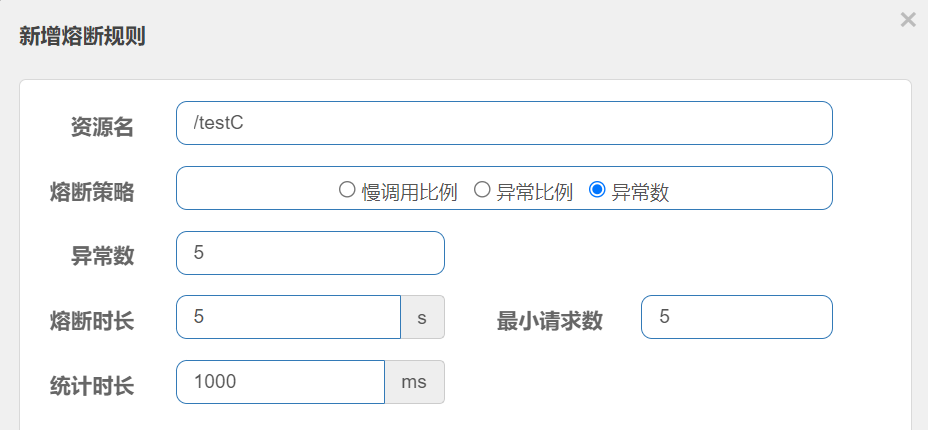This screenshot has height=430, width=928.
Task: Focus the 异常数 value input
Action: [310, 253]
